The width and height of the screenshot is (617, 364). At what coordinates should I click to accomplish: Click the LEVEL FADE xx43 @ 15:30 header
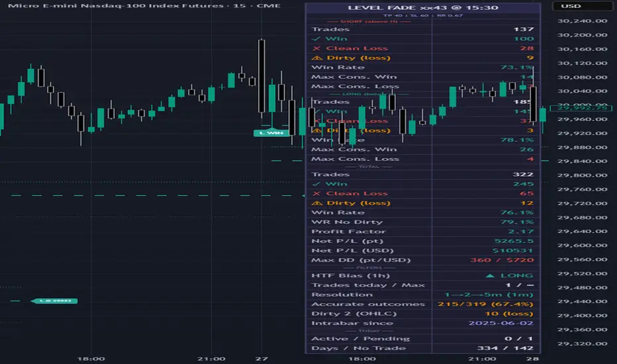[423, 7]
